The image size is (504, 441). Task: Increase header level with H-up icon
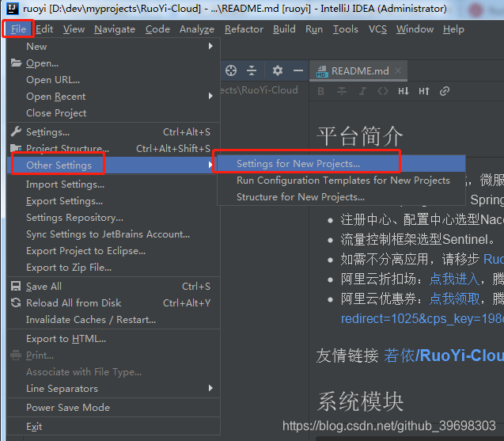(x=424, y=91)
